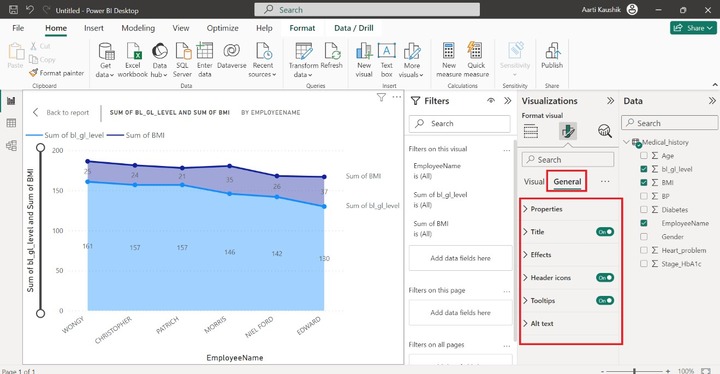720x374 pixels.
Task: Check the Heart_problem field
Action: point(644,250)
